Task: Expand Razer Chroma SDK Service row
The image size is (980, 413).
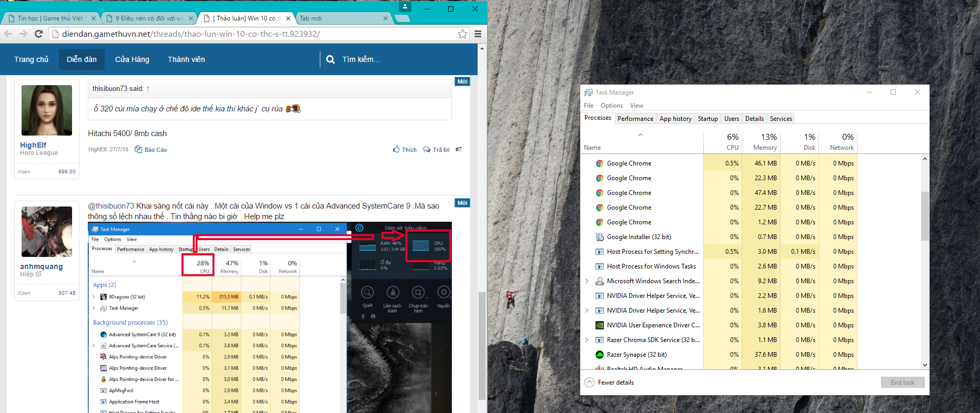Action: (x=587, y=340)
